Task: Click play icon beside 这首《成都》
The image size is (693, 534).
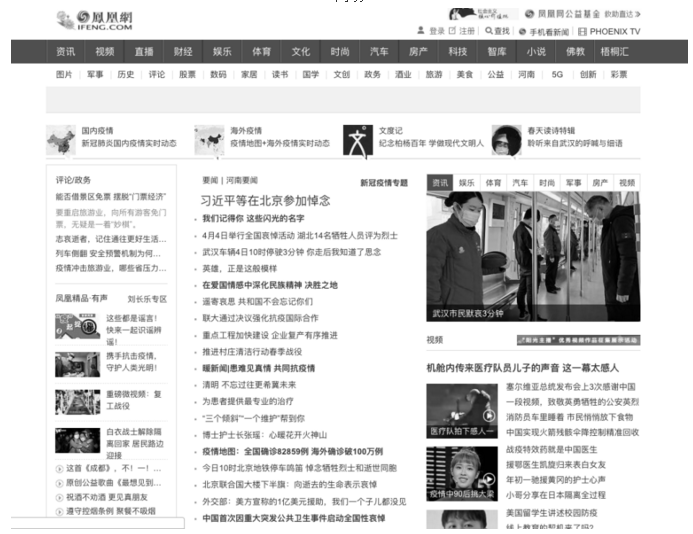Action: (x=59, y=469)
